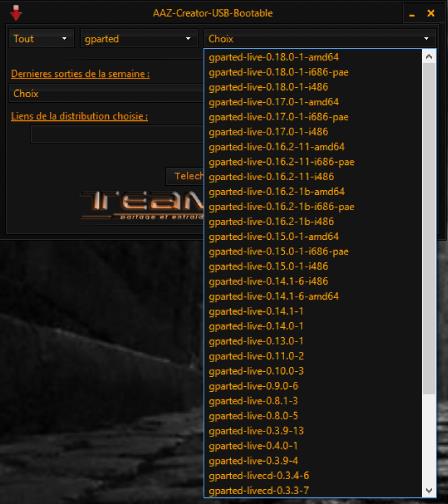Choose gparted-live-0.16.2-11-i486
This screenshot has width=448, height=504.
313,177
